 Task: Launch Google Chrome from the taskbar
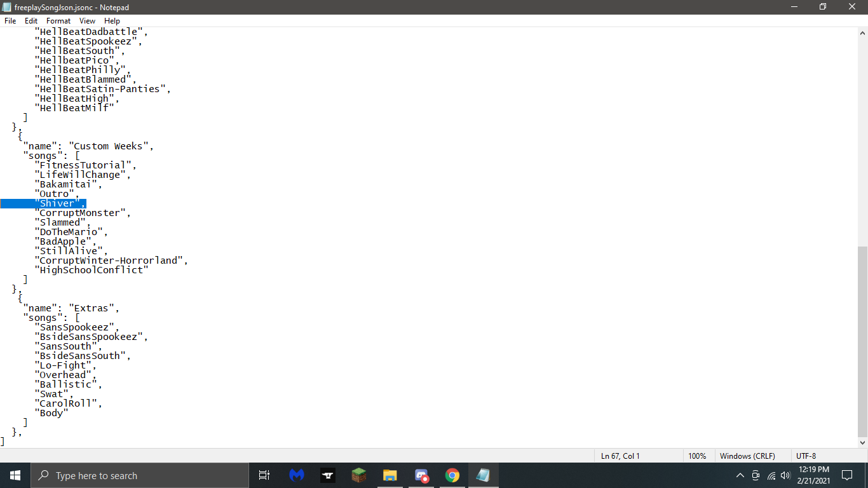(x=452, y=475)
